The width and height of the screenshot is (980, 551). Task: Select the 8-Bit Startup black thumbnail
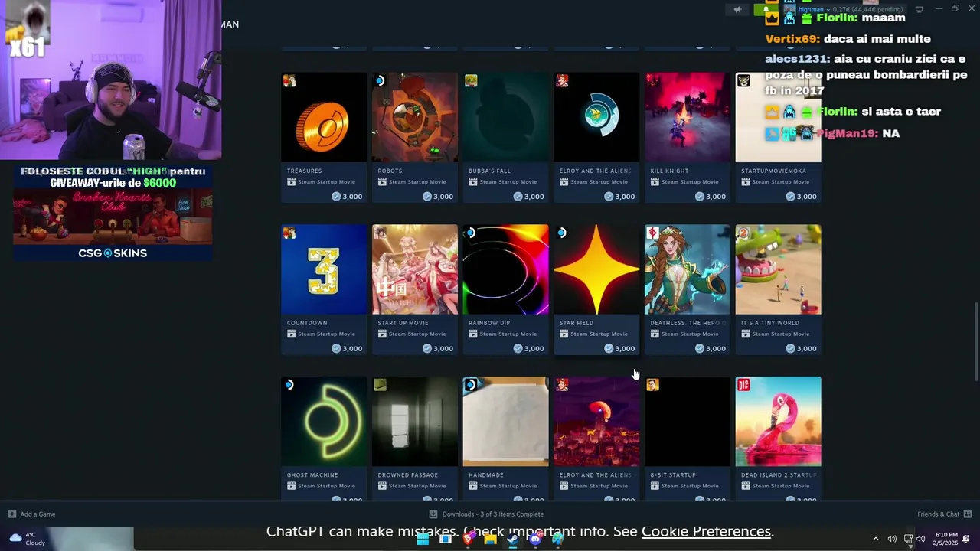pos(688,421)
